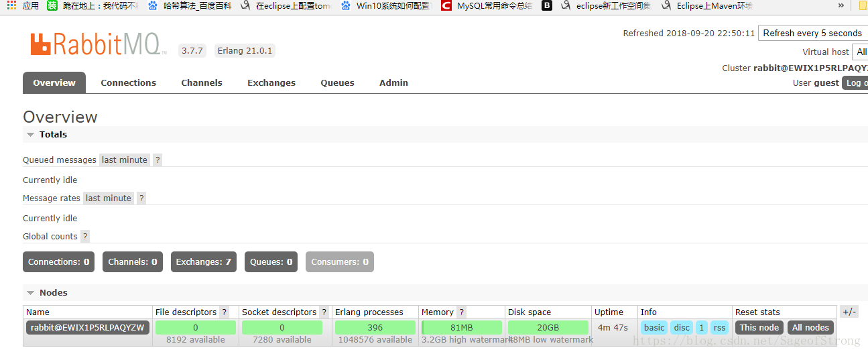
Task: Open help for Queued messages
Action: pyautogui.click(x=158, y=160)
